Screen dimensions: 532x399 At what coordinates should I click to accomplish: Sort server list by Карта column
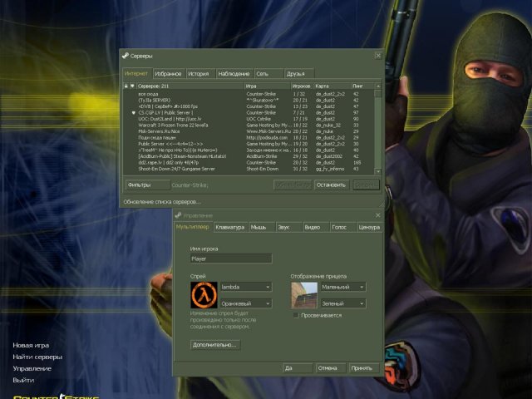332,86
